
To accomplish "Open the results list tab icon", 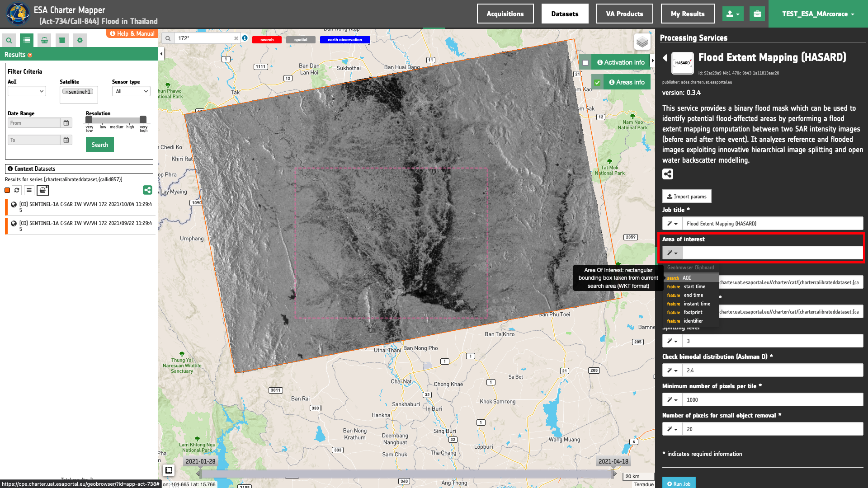I will pos(27,40).
